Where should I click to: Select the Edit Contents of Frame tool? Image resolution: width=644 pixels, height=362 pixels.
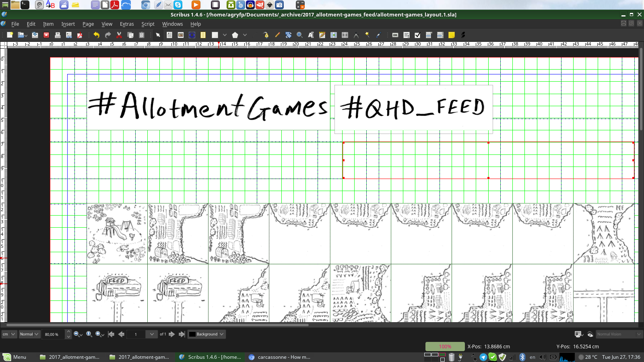[x=311, y=35]
